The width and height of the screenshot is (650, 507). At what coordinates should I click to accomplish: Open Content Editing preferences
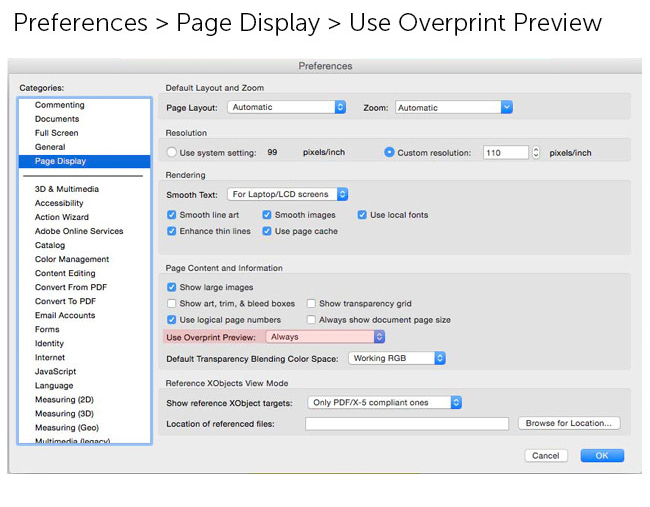(65, 274)
